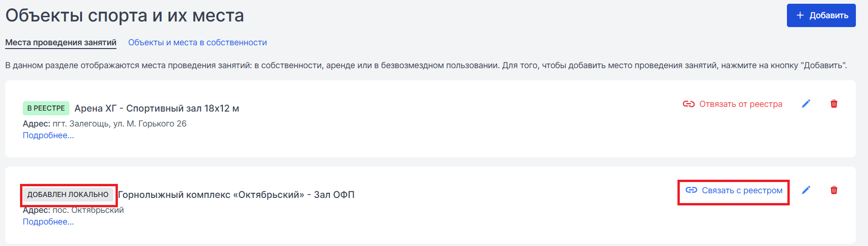Click address пгт. Залегощь, ул. М. Горького

[x=119, y=124]
